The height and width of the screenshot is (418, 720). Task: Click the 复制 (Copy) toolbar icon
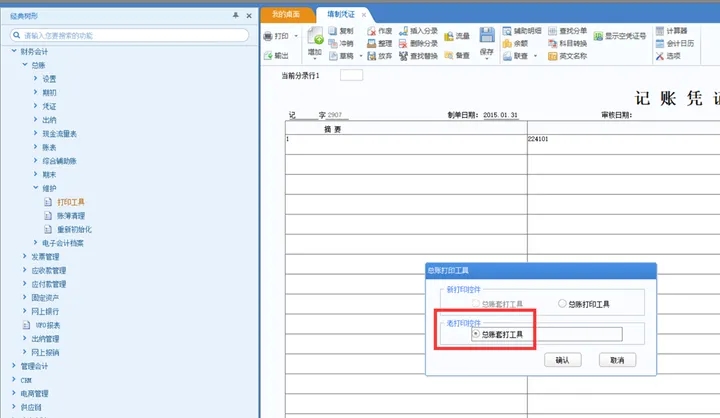[x=333, y=31]
